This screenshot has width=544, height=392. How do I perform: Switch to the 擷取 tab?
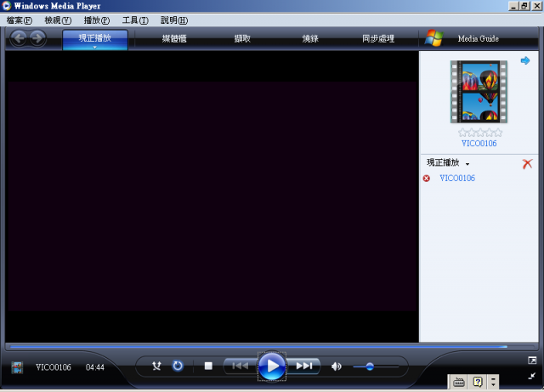[242, 38]
